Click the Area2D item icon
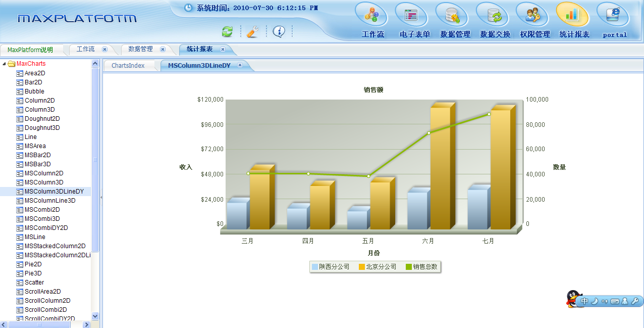Image resolution: width=644 pixels, height=328 pixels. coord(20,73)
